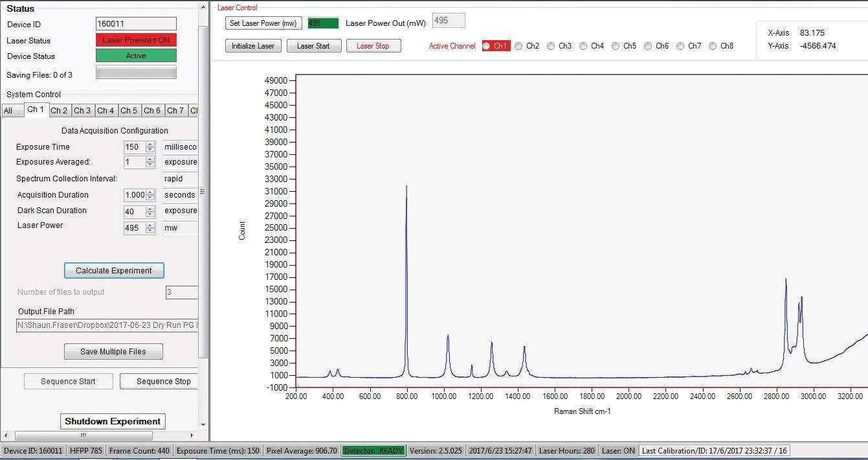Adjust the Exposure Time spinner arrows
Screen dimensions: 868x460
tap(151, 147)
